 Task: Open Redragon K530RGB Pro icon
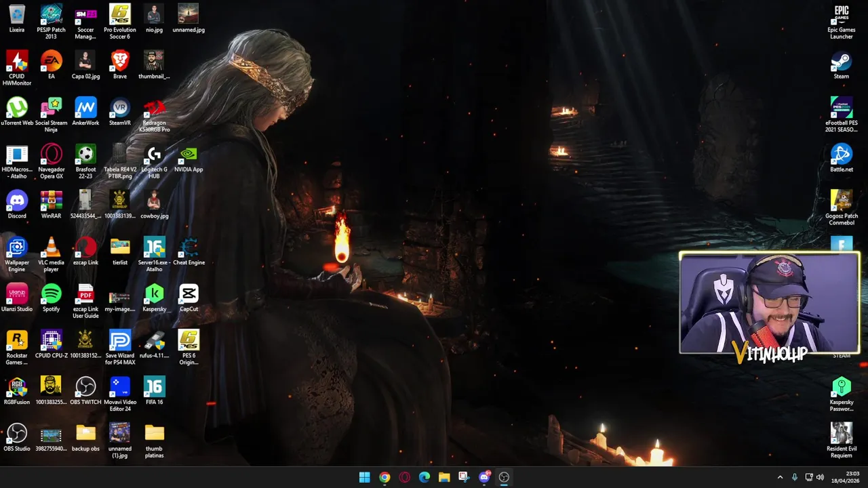[x=154, y=115]
